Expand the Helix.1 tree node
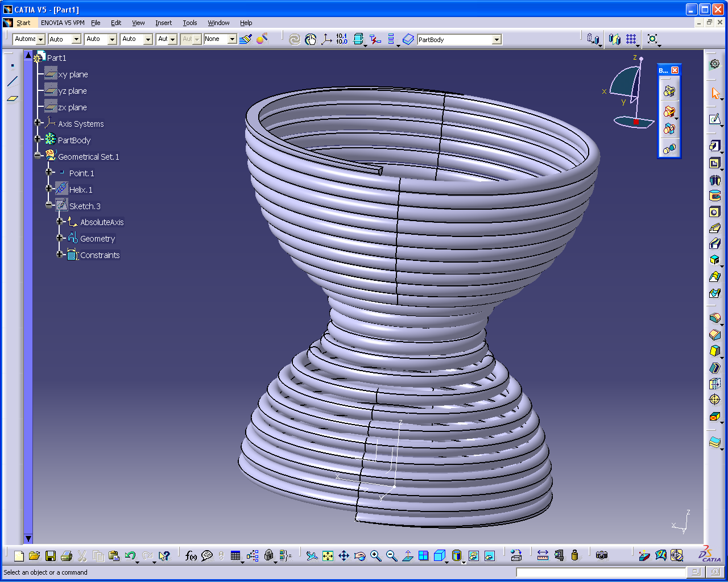This screenshot has width=728, height=582. (49, 188)
